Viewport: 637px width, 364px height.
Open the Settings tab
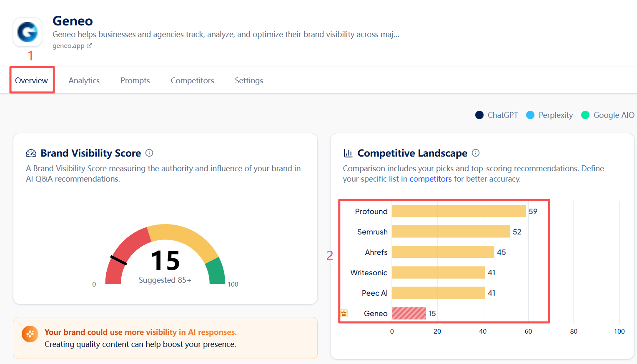point(249,80)
